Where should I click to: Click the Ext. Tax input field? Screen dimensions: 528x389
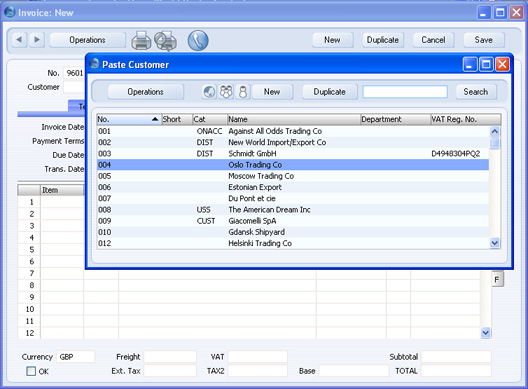coord(170,371)
